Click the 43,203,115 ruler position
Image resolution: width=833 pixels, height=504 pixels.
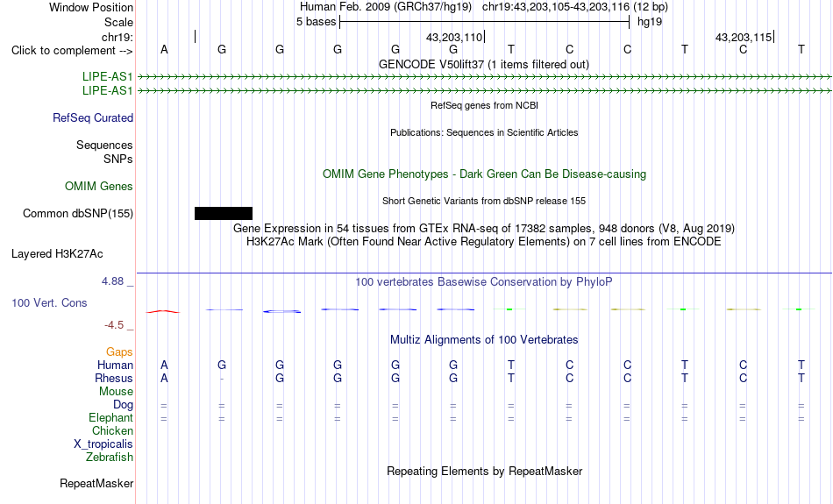point(744,37)
